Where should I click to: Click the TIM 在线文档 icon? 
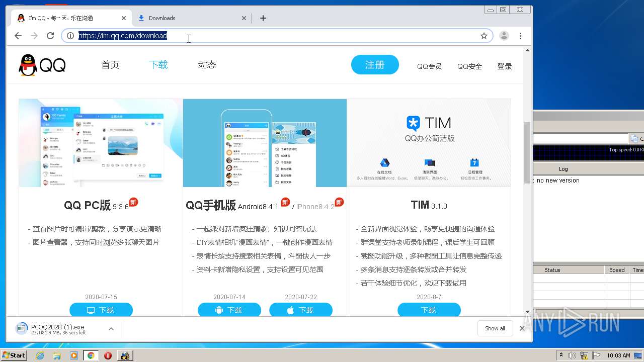385,162
